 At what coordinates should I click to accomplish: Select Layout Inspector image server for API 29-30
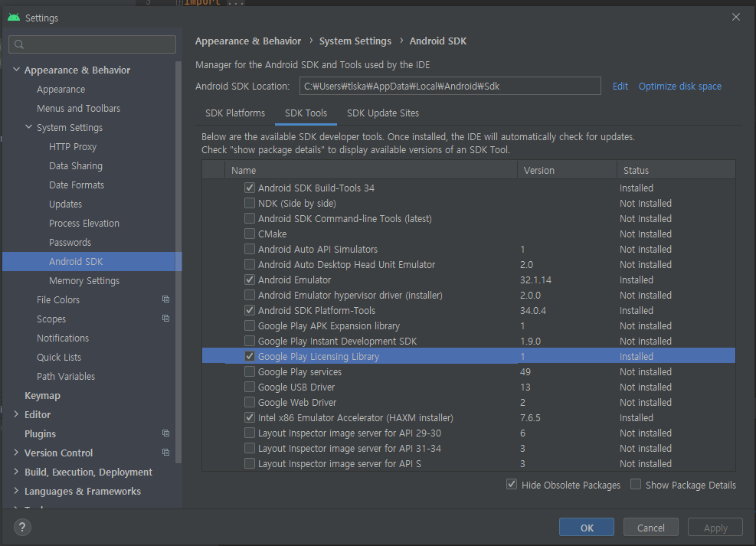pyautogui.click(x=469, y=433)
